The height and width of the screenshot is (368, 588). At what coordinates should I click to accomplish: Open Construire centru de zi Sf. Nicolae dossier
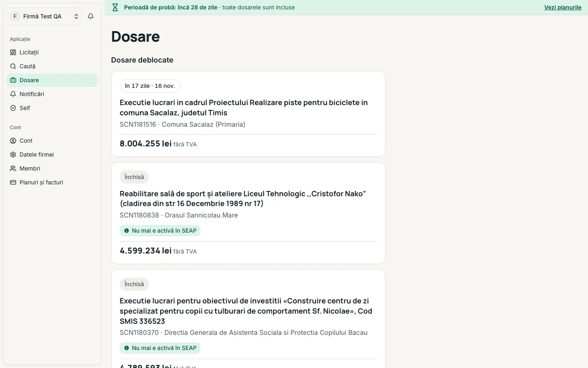[x=246, y=311]
